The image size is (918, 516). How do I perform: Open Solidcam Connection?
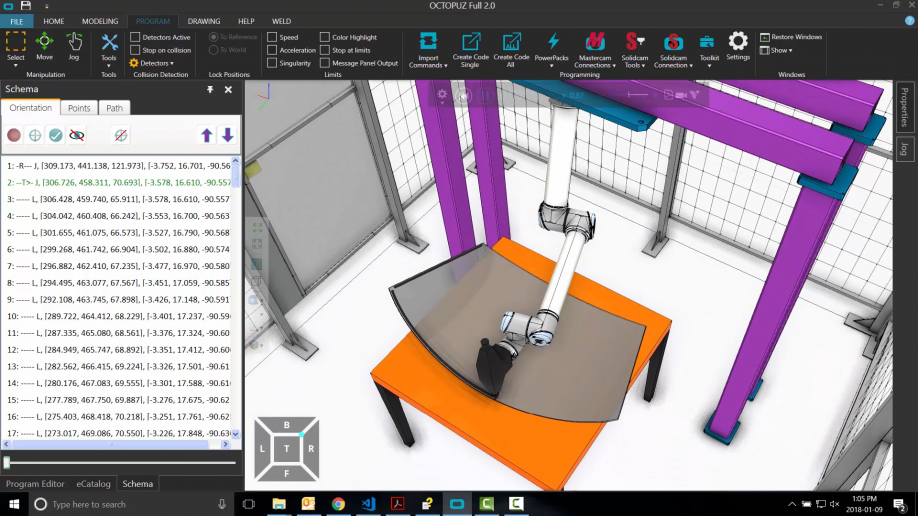tap(673, 50)
